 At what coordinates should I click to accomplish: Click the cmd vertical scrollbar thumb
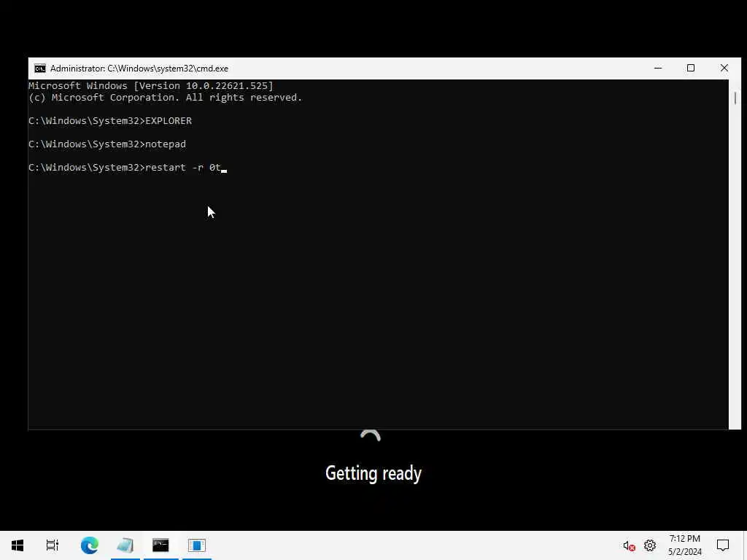click(x=735, y=98)
